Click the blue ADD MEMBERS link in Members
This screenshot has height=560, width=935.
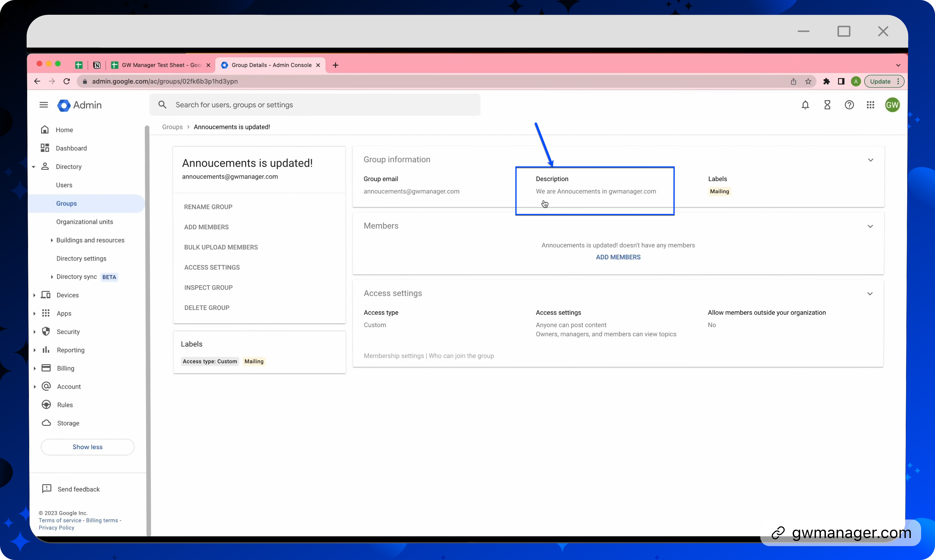618,257
